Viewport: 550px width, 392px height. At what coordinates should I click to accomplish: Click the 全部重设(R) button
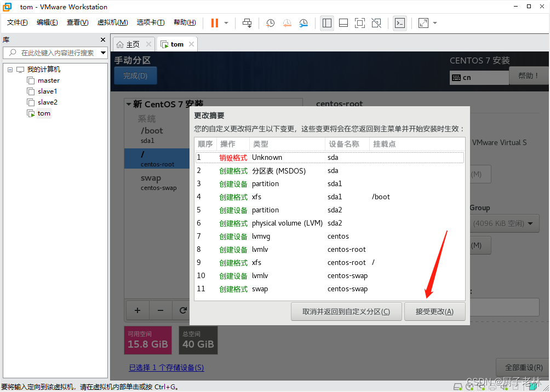pos(523,367)
